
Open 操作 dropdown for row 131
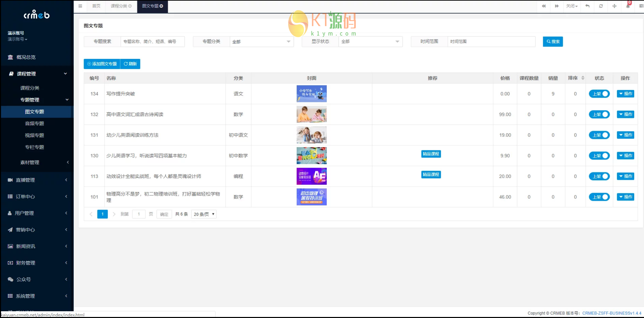pyautogui.click(x=625, y=135)
